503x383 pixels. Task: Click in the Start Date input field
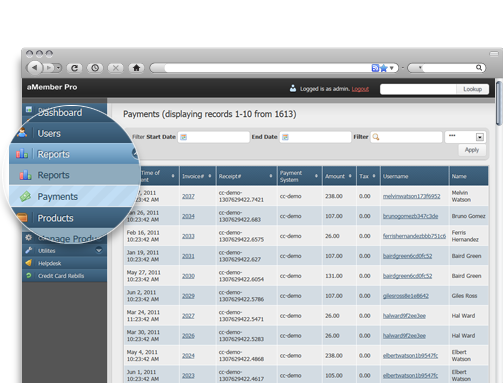pos(214,137)
